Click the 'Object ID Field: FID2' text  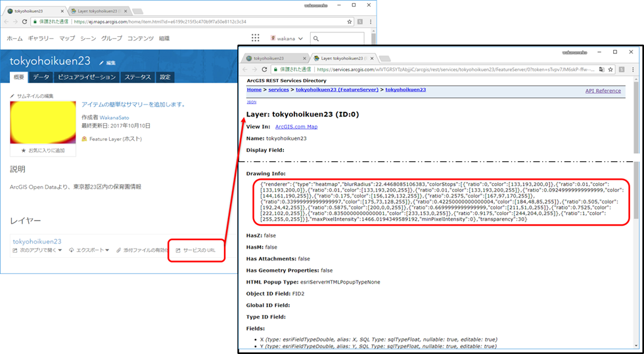pos(275,293)
